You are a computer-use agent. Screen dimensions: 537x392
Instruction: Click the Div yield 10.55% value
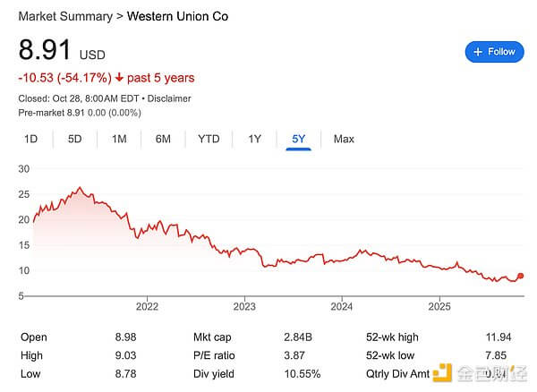coord(303,373)
